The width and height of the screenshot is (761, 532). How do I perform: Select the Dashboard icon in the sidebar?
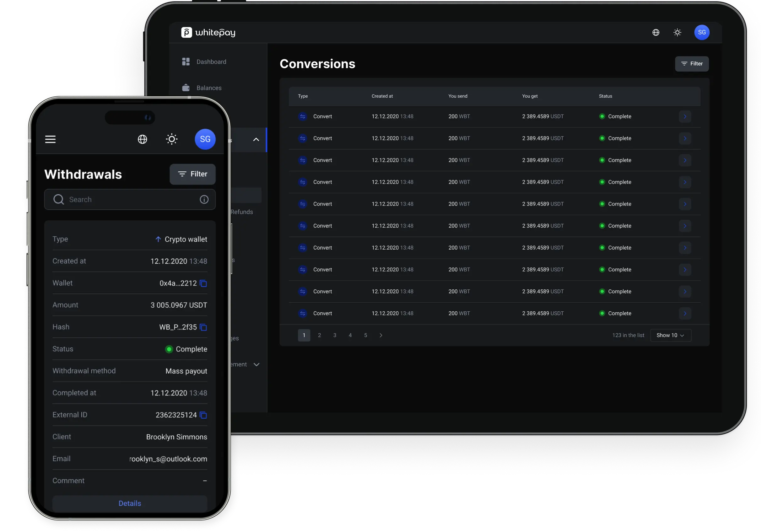point(186,61)
